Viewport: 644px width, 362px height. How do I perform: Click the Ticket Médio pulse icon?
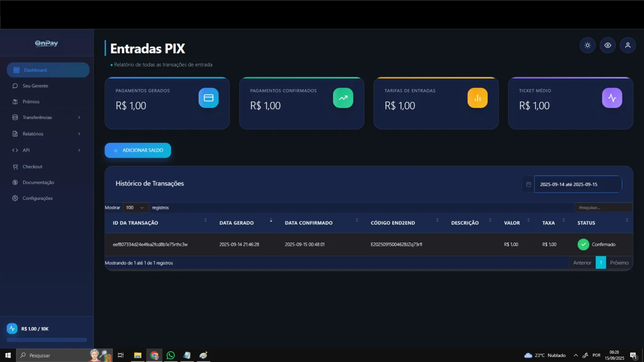click(x=612, y=98)
